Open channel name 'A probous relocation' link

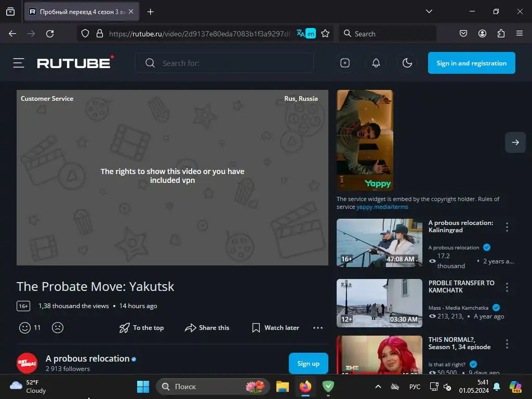tap(87, 358)
